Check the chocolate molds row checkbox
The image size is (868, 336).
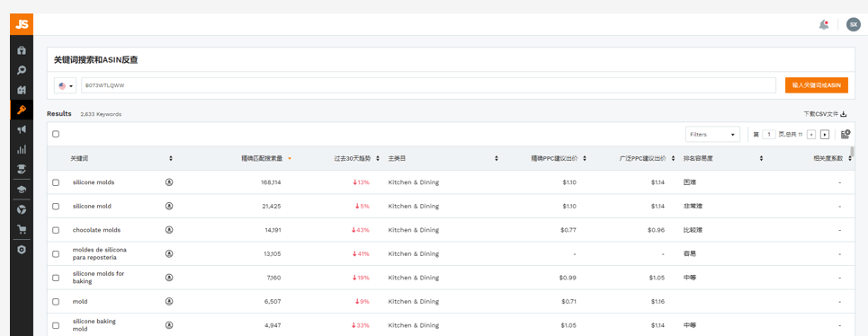[56, 230]
